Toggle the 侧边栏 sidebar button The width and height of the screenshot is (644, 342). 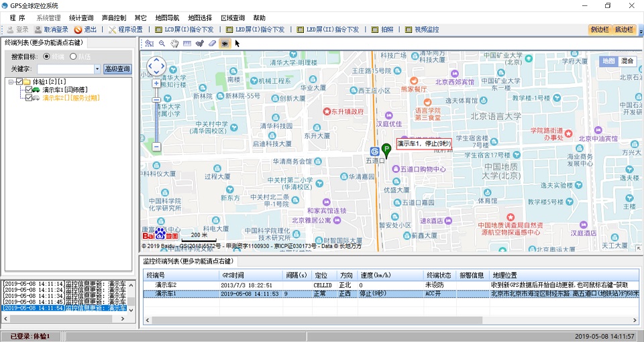point(600,30)
